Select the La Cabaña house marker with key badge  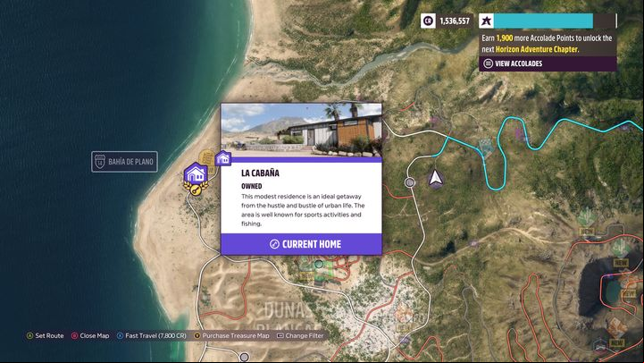tap(196, 179)
